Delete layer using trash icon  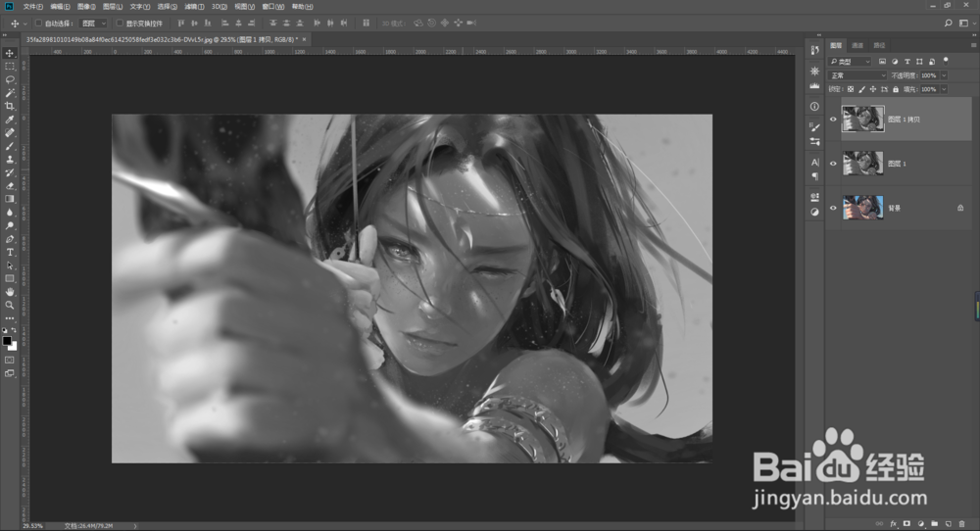(x=962, y=523)
